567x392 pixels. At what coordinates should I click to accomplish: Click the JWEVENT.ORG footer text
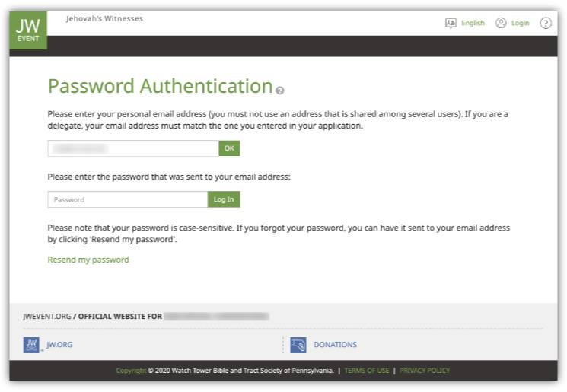47,317
